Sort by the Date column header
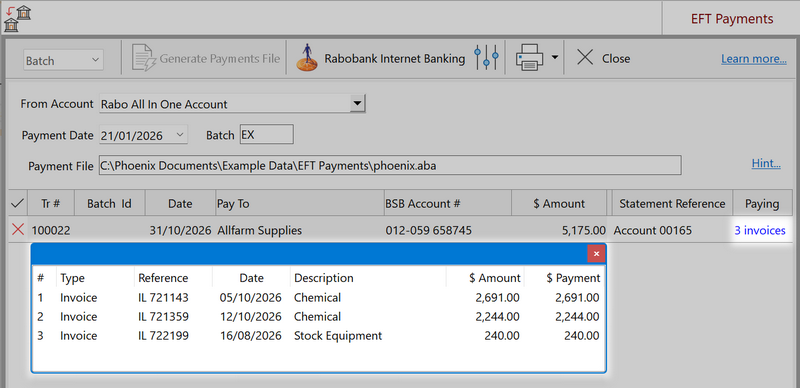Screen dimensions: 800x388 point(180,204)
